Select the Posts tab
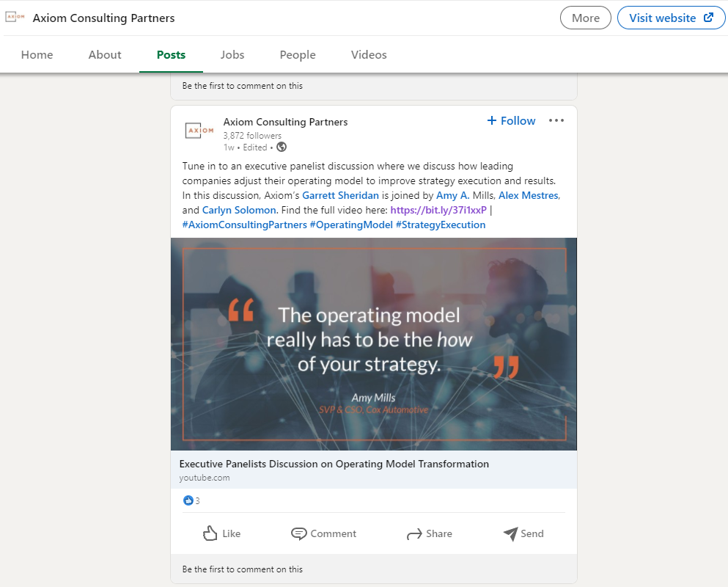This screenshot has height=587, width=728. click(x=171, y=55)
